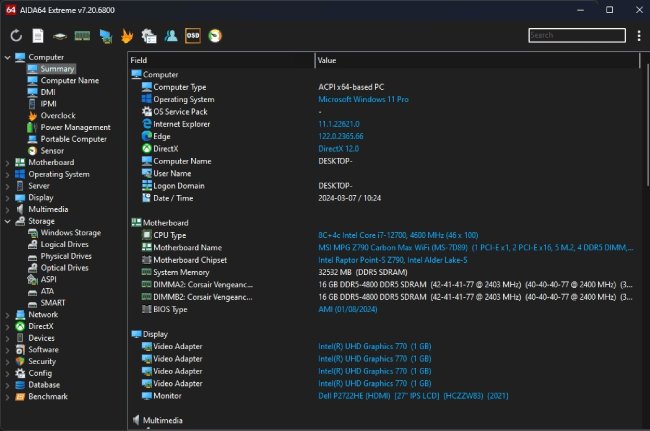
Task: Open the OSD panel toolbar icon
Action: pyautogui.click(x=193, y=36)
